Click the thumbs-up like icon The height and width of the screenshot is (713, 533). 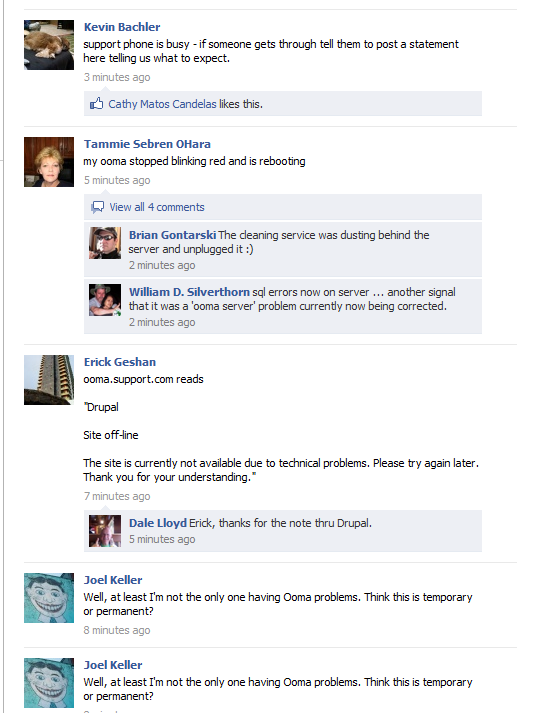tap(96, 104)
